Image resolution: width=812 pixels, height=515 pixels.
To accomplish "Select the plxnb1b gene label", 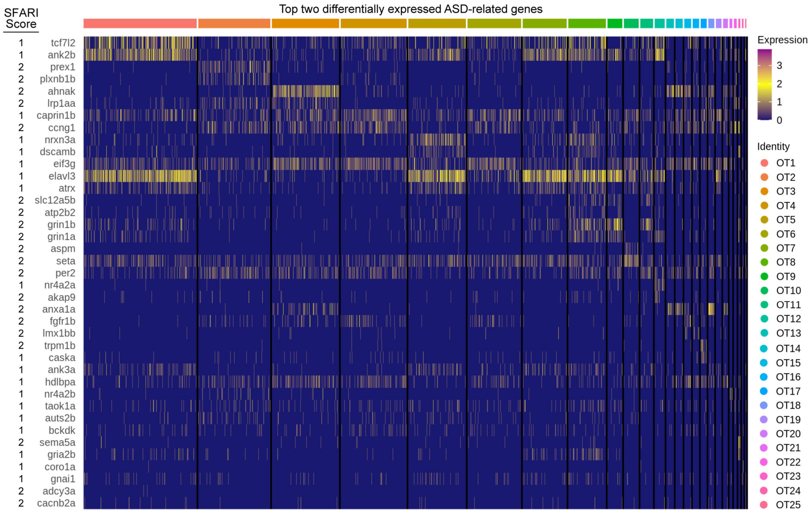I will pyautogui.click(x=58, y=79).
